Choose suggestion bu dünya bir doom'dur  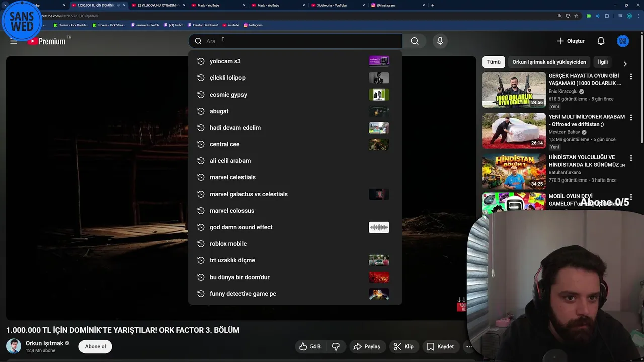[295, 277]
